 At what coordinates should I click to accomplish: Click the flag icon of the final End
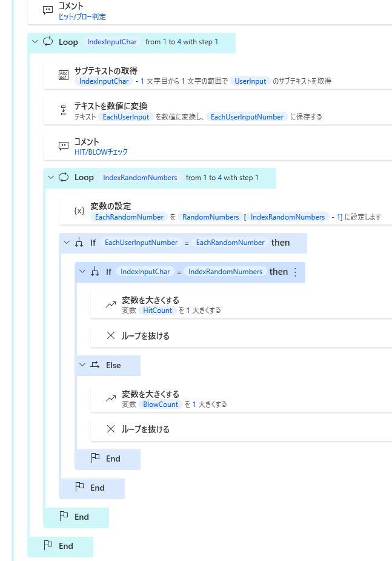tap(48, 545)
